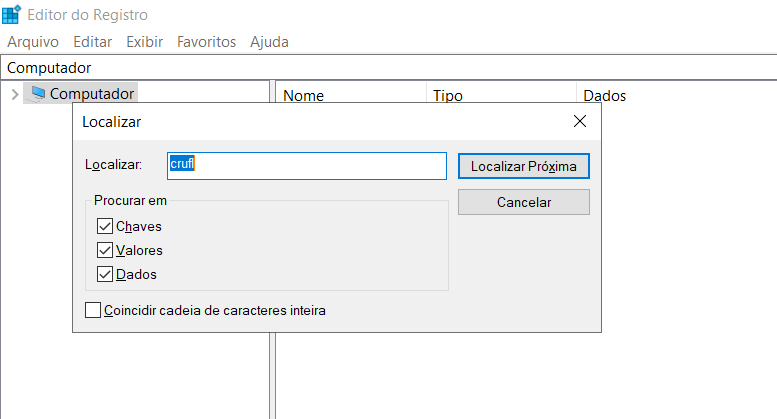Open the Editar menu
The height and width of the screenshot is (419, 777).
click(92, 42)
